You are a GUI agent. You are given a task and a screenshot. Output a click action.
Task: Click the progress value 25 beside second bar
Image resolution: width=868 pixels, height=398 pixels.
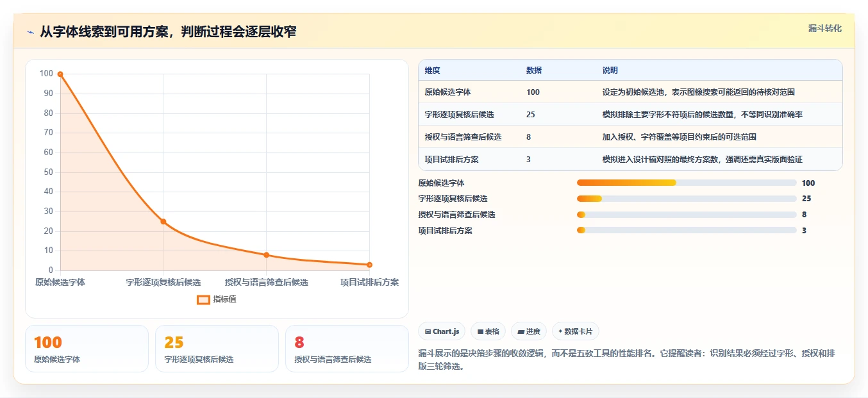pos(806,199)
